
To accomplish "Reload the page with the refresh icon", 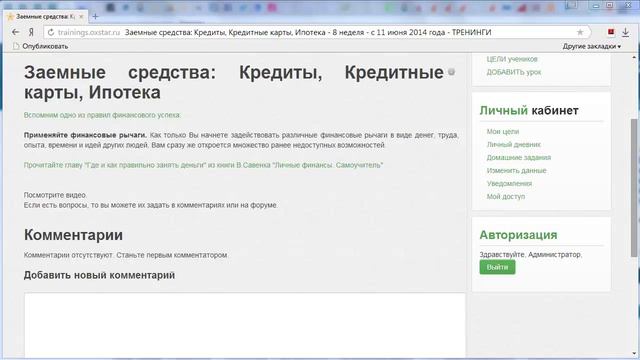I will point(51,32).
